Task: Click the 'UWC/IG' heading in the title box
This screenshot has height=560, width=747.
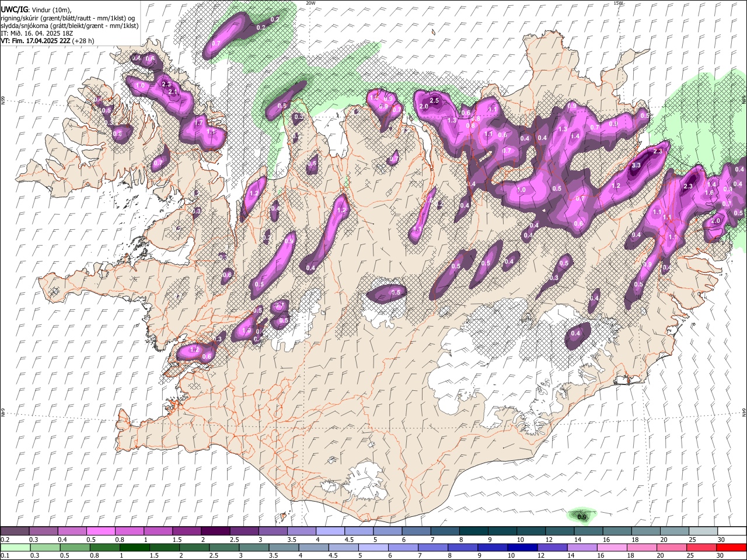Action: (x=14, y=9)
